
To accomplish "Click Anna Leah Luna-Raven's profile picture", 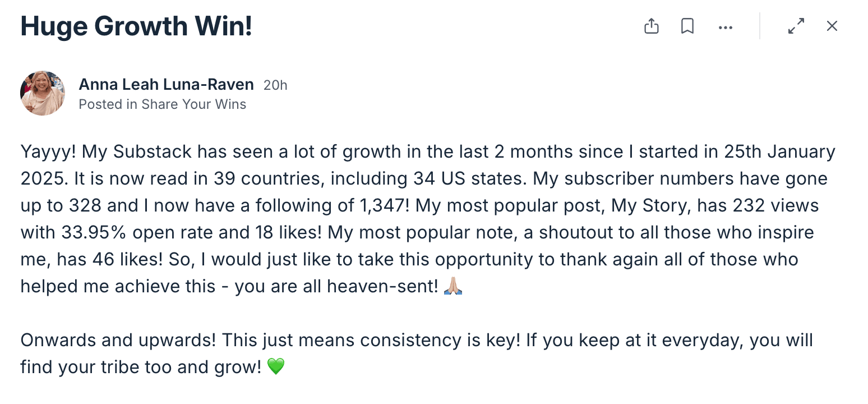I will (x=43, y=93).
